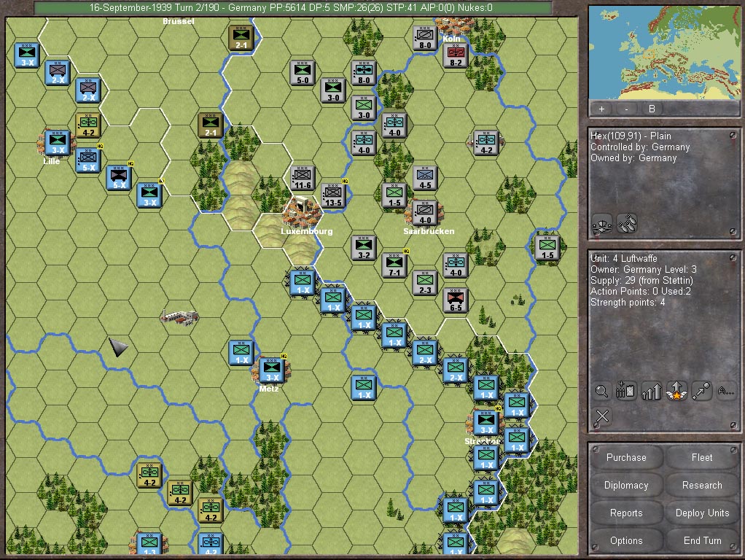Screen dimensions: 745x560
Task: Open the Research screen
Action: click(x=702, y=485)
